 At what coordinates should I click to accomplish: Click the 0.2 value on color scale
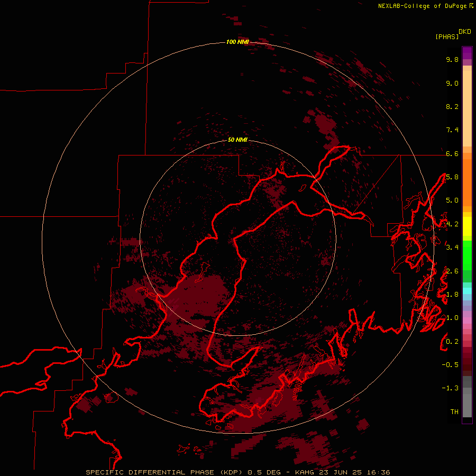(x=452, y=342)
